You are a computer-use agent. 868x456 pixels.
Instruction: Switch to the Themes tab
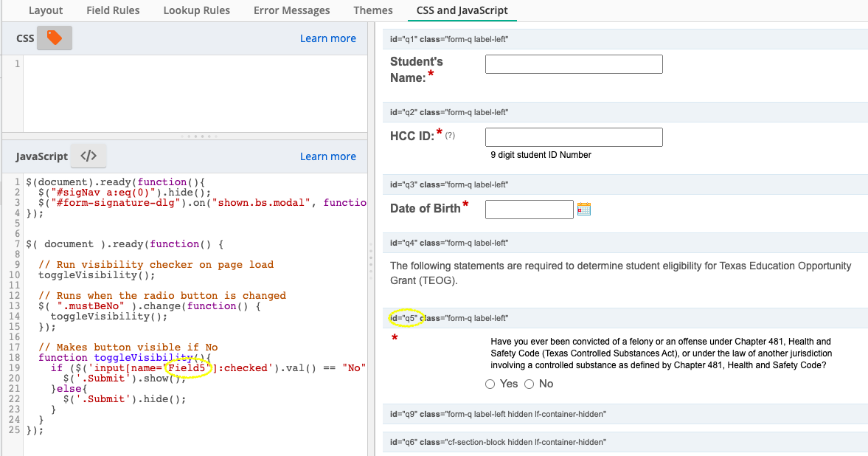372,10
